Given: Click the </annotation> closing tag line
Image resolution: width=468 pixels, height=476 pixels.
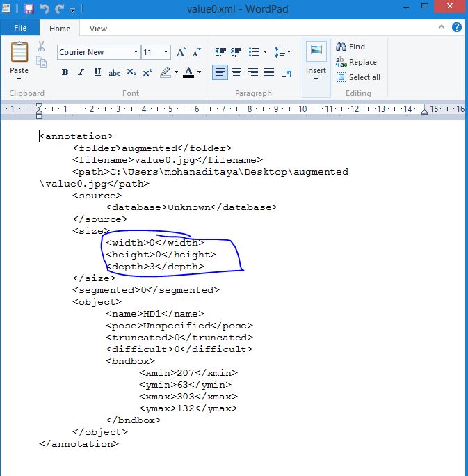Looking at the screenshot, I should click(x=79, y=444).
